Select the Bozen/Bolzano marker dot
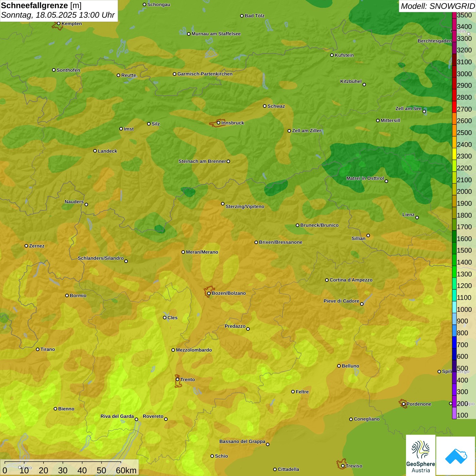Viewport: 476px width, 476px height. (x=209, y=293)
